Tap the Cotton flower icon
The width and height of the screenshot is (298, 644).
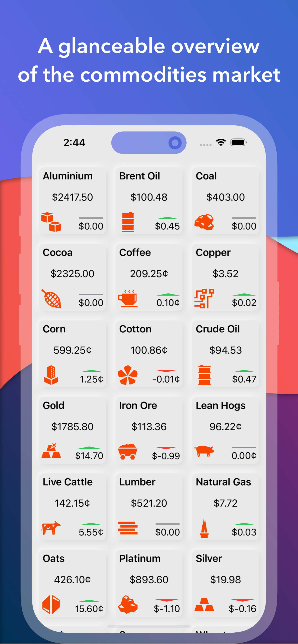(x=128, y=375)
